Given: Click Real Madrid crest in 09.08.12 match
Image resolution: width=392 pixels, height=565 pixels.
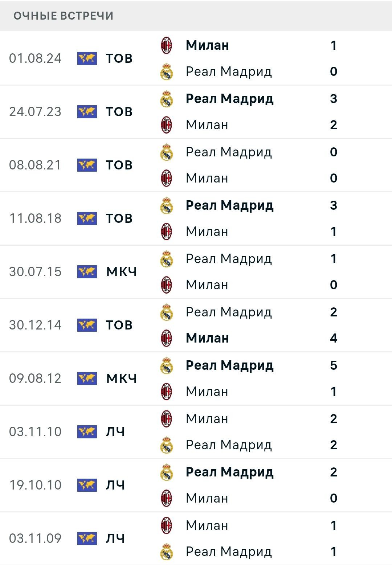Looking at the screenshot, I should coord(167,365).
